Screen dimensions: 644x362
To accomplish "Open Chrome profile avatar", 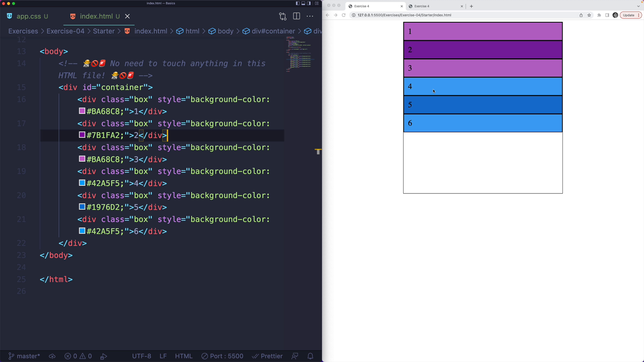I will click(615, 15).
